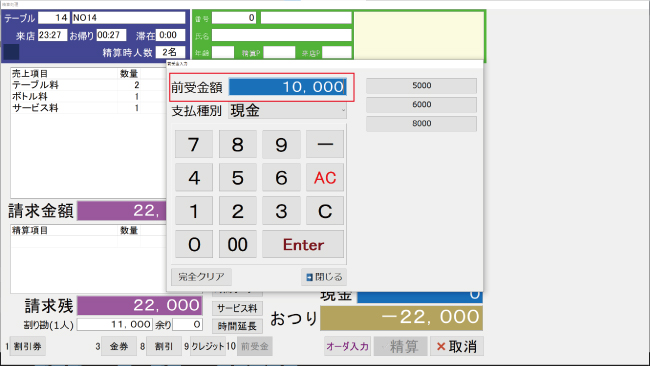The width and height of the screenshot is (650, 366).
Task: Select the 5000 preset amount button
Action: coord(421,86)
